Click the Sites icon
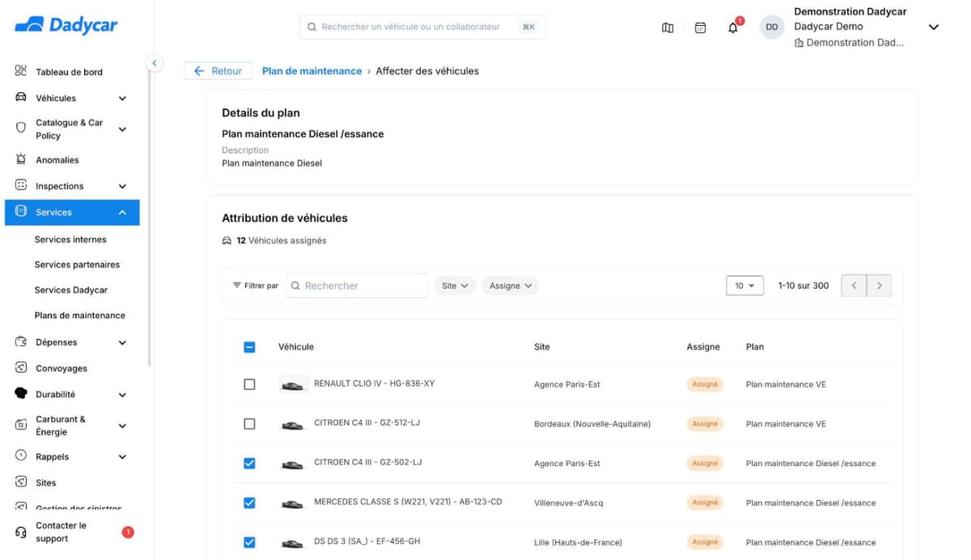This screenshot has width=971, height=560. [x=21, y=482]
